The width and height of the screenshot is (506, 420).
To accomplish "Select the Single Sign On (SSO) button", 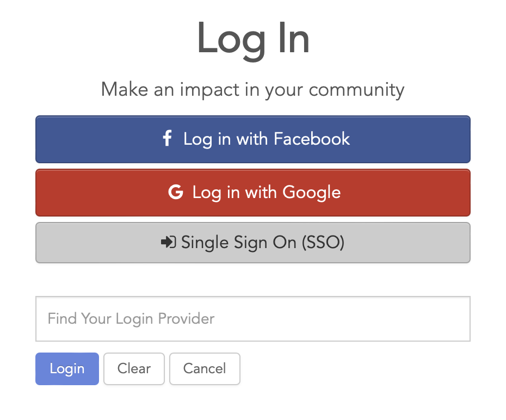I will click(253, 243).
